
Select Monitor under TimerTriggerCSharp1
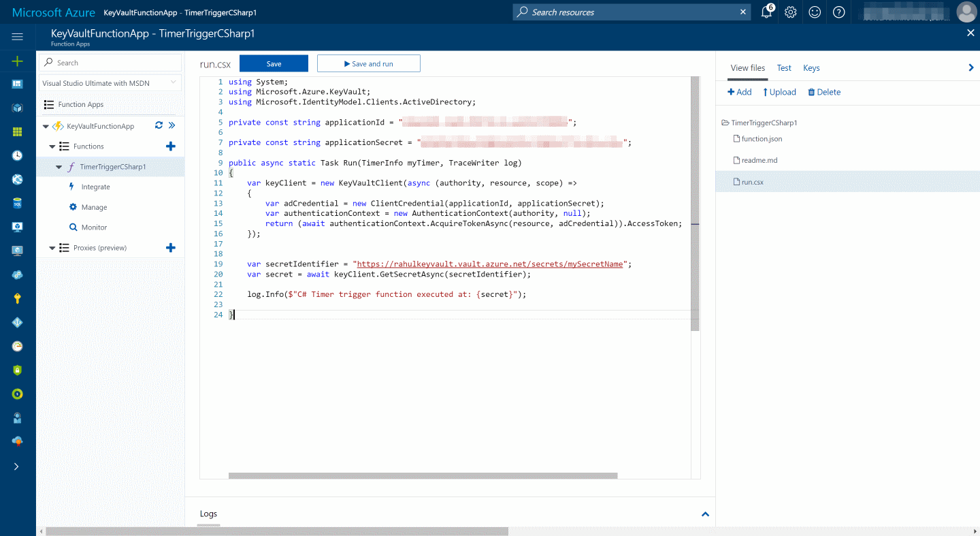pos(94,227)
